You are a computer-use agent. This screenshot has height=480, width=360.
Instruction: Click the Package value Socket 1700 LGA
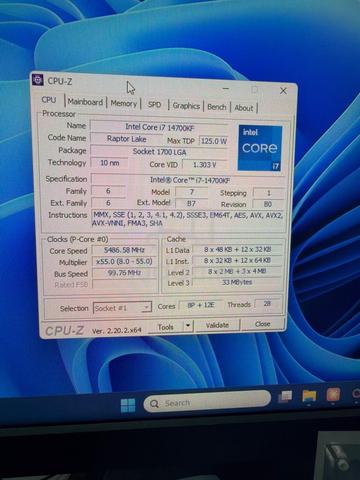[x=160, y=152]
